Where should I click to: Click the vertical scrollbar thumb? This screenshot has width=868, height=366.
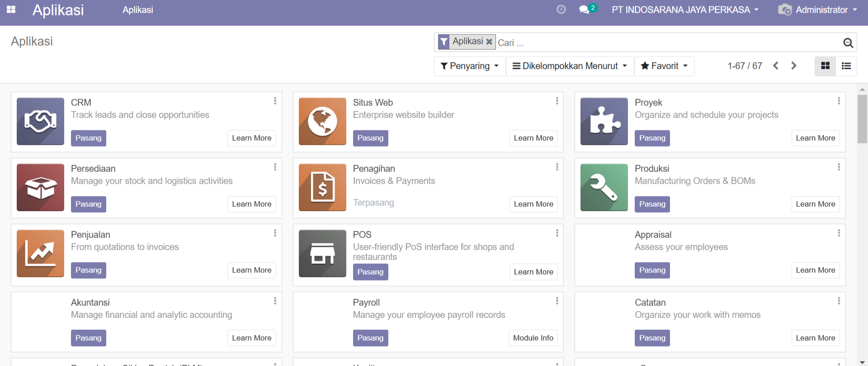coord(862,119)
